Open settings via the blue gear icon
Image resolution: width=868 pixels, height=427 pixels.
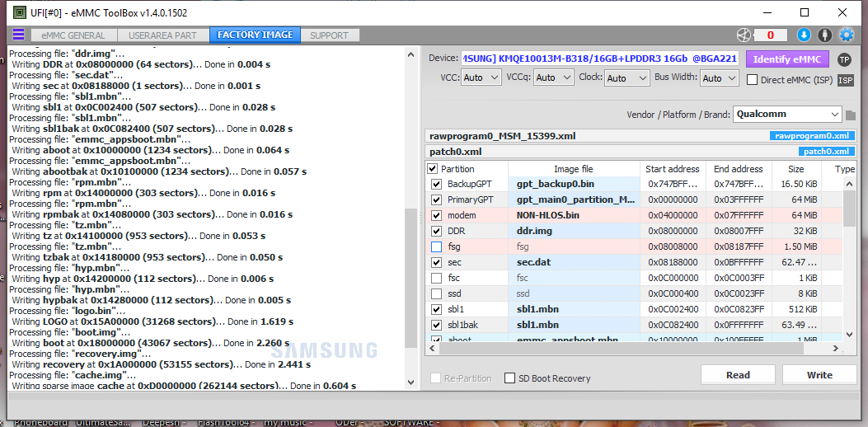point(847,35)
